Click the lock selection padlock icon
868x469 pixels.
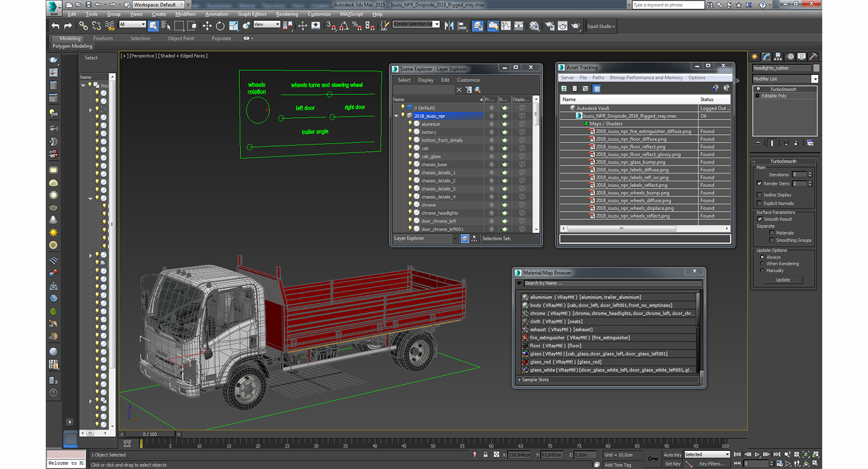point(485,455)
